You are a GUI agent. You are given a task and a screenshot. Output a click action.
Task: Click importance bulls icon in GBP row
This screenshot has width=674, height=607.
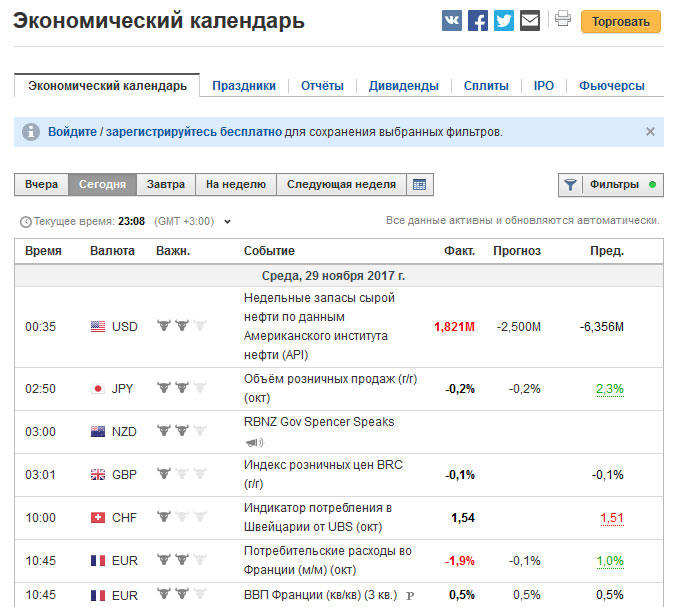181,473
